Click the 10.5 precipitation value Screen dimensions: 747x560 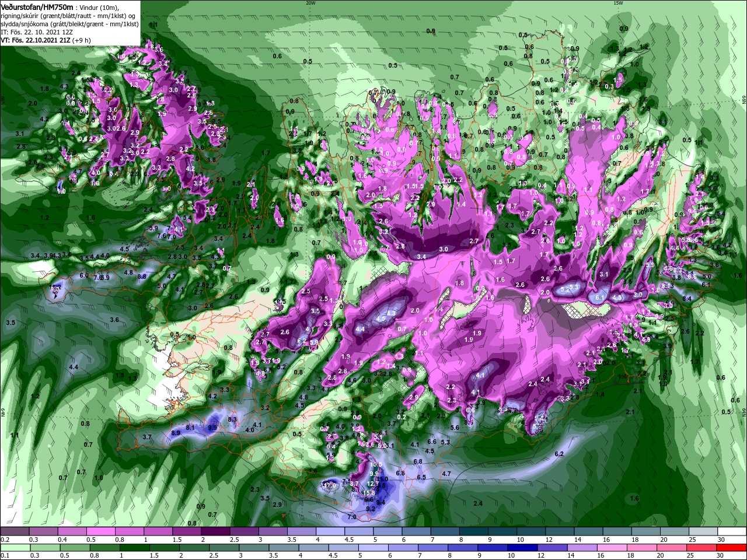coord(376,465)
